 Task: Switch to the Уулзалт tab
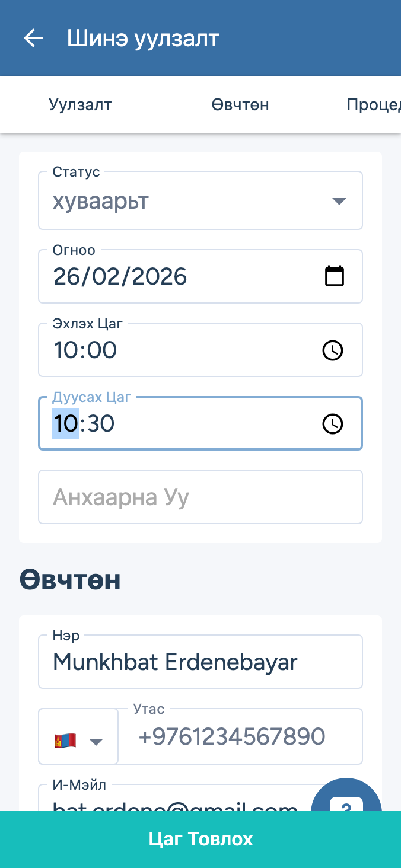(80, 105)
